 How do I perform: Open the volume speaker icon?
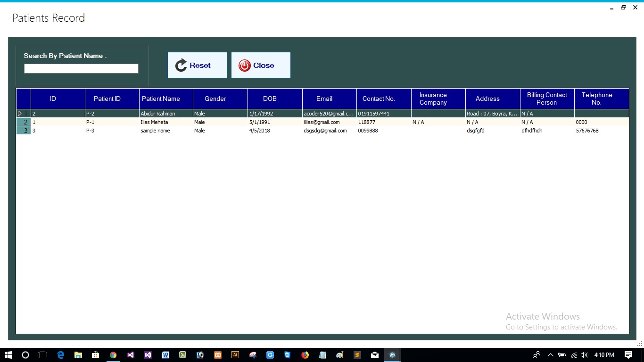(x=584, y=355)
